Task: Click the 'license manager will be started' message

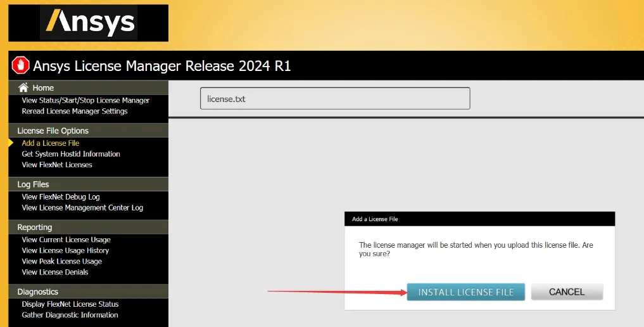Action: pyautogui.click(x=476, y=249)
